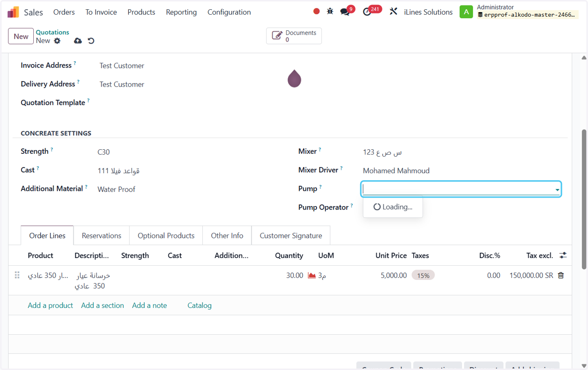Show help tooltip for Cast
This screenshot has height=370, width=588.
pyautogui.click(x=38, y=168)
